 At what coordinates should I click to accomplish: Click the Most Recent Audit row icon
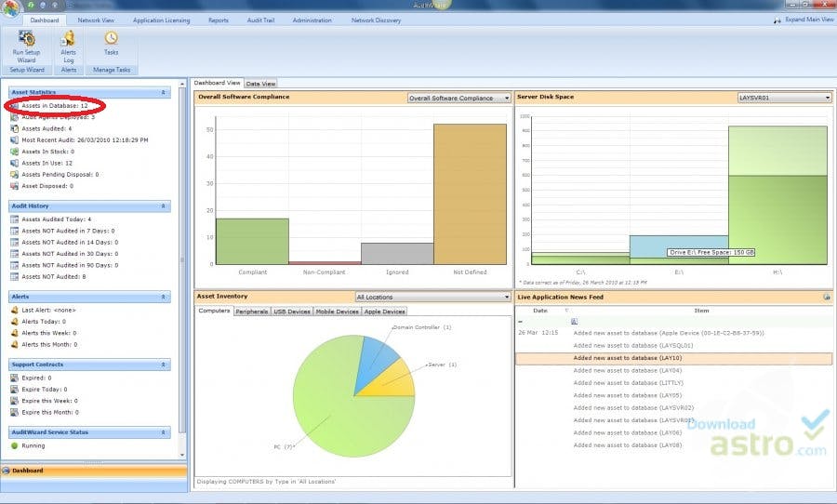point(14,139)
